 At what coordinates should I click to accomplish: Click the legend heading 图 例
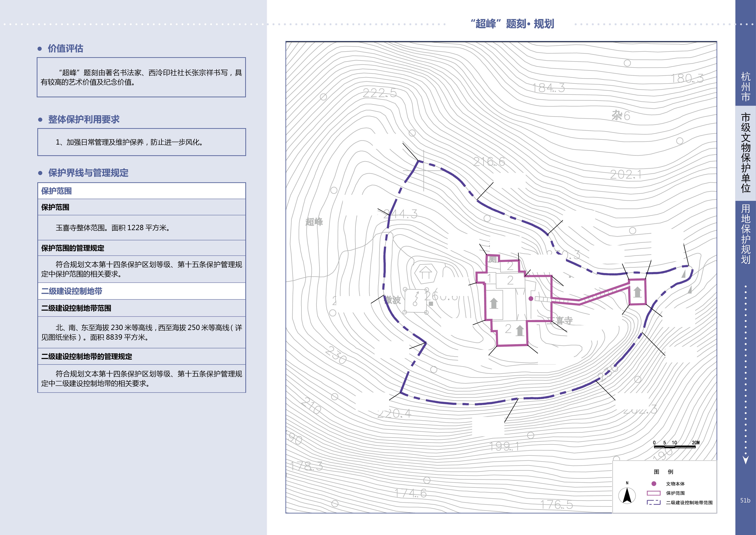(663, 472)
